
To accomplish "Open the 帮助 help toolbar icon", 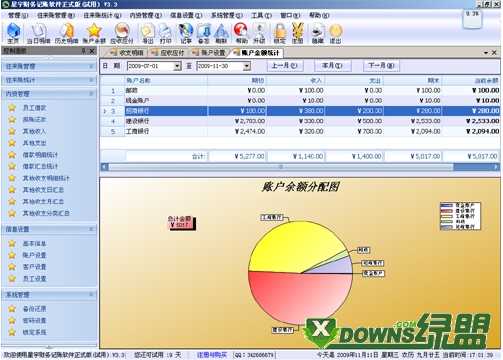I will click(x=242, y=33).
